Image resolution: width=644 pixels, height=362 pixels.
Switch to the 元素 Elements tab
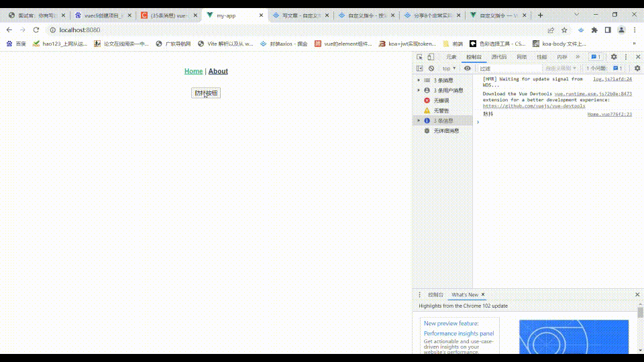click(451, 57)
